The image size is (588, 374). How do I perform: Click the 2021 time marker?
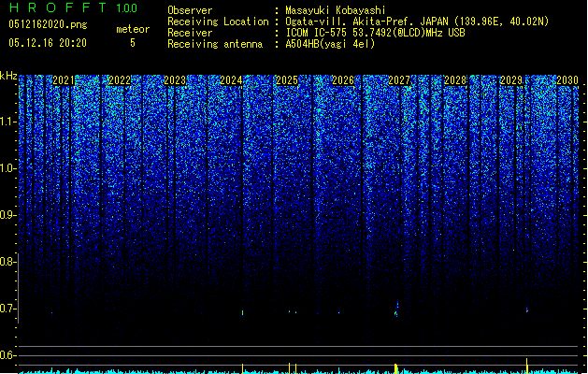(x=64, y=80)
